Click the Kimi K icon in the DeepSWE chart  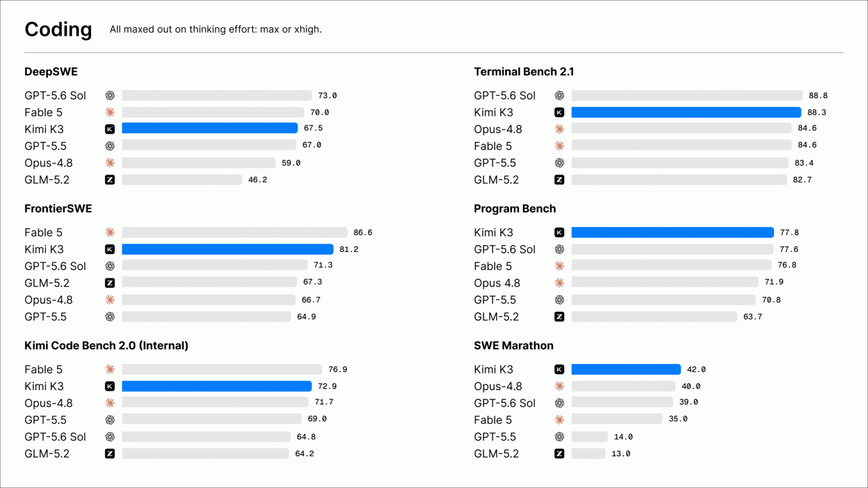(110, 129)
